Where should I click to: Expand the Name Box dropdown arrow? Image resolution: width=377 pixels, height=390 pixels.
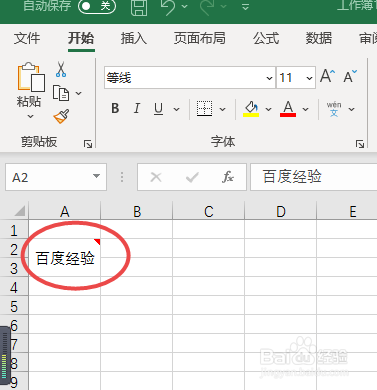tap(97, 176)
